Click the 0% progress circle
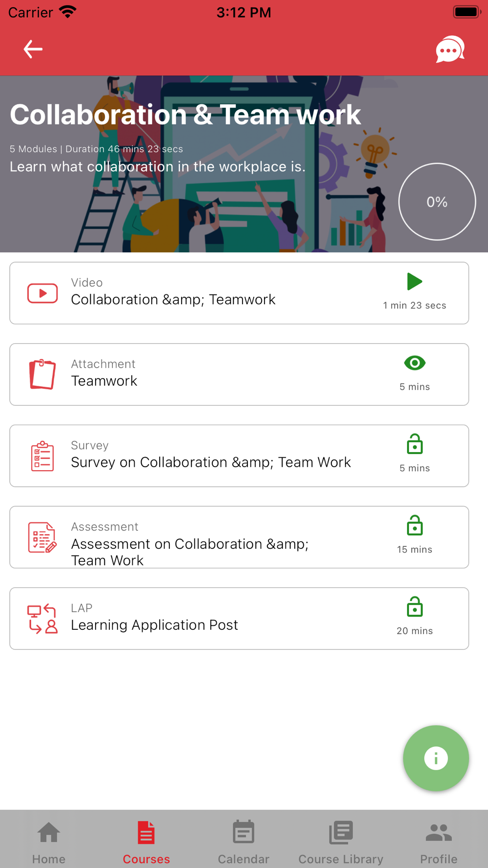 pyautogui.click(x=437, y=202)
